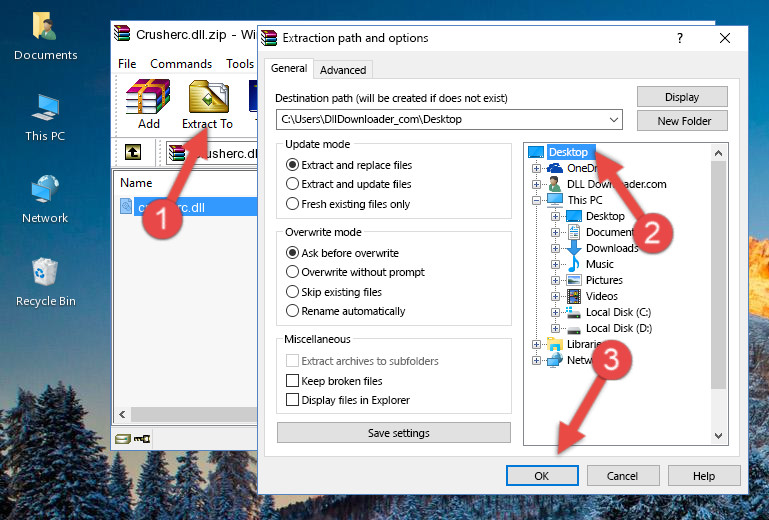Click the WinRAR file list scroll left arrow
The image size is (769, 520).
(x=123, y=415)
